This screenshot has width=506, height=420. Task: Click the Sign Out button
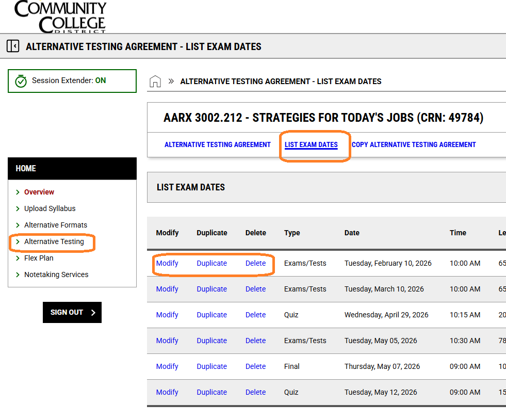[x=72, y=312]
